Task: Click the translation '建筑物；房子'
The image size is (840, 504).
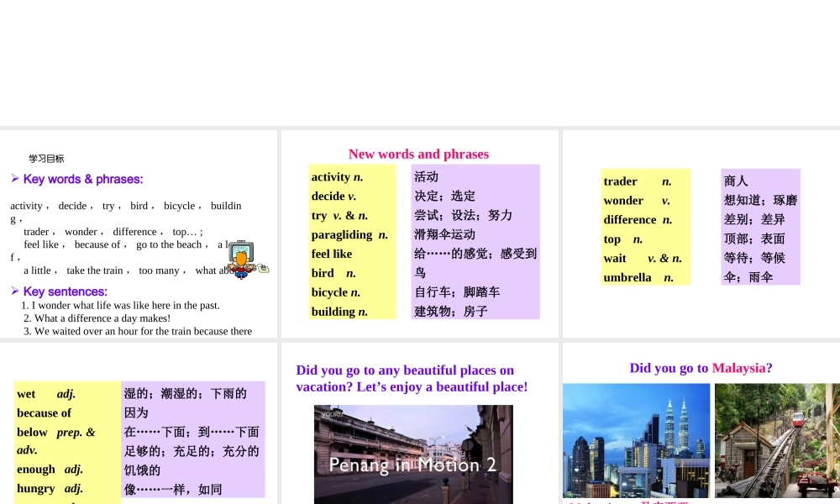Action: [451, 312]
